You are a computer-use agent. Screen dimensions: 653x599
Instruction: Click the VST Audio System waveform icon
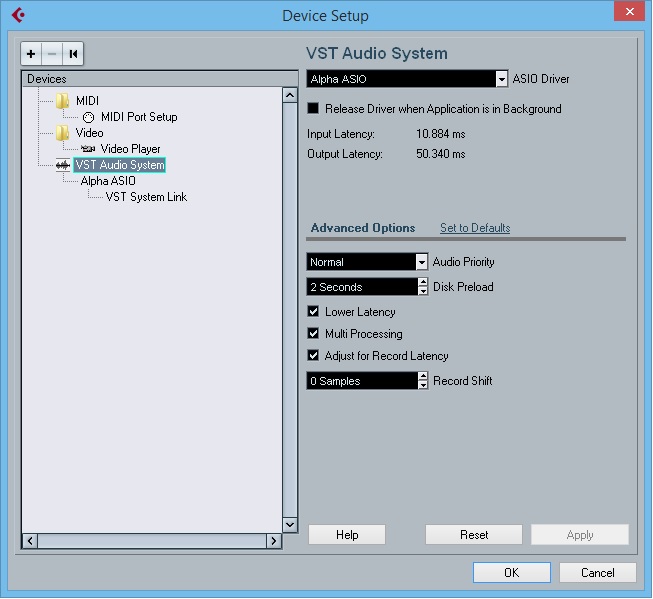(x=63, y=165)
